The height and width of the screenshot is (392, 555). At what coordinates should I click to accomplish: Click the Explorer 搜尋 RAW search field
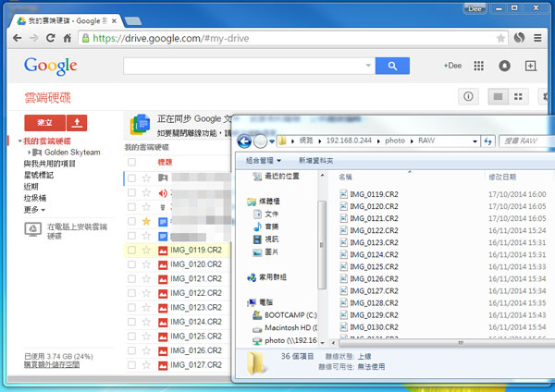[x=523, y=141]
